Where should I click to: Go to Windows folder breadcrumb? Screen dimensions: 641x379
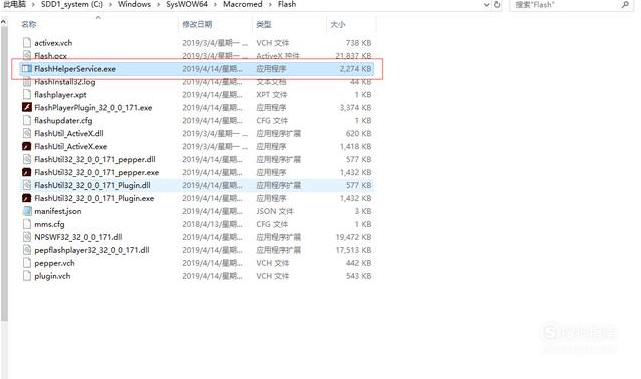tap(134, 4)
